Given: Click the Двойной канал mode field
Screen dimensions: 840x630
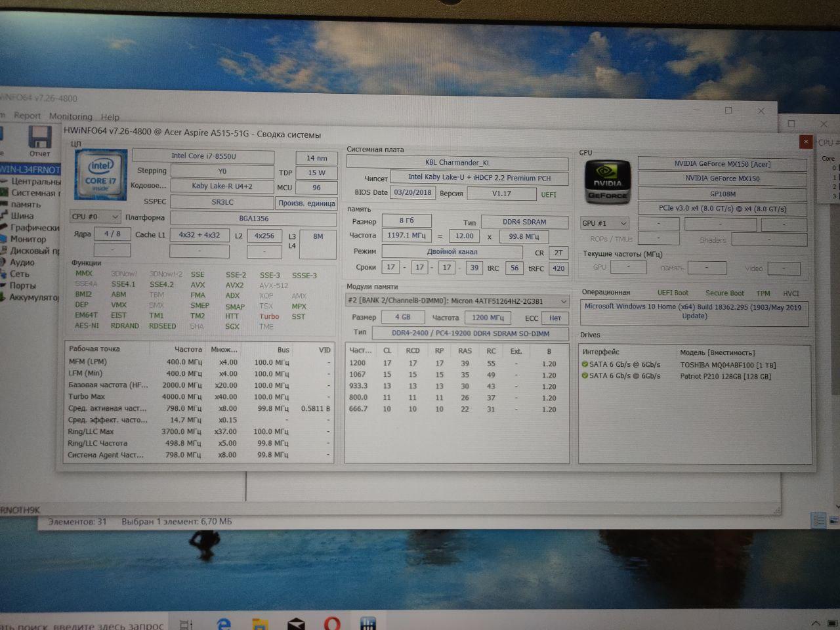Looking at the screenshot, I should pyautogui.click(x=452, y=251).
